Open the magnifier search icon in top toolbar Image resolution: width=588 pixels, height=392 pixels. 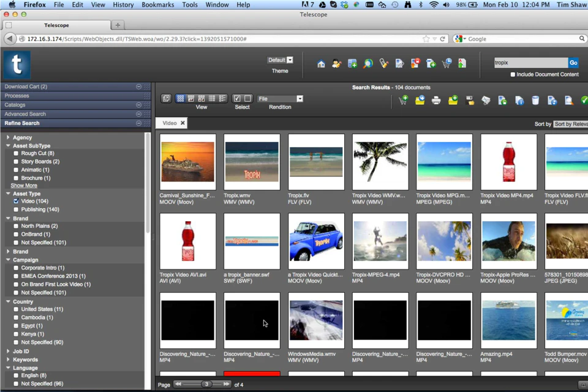[x=368, y=64]
